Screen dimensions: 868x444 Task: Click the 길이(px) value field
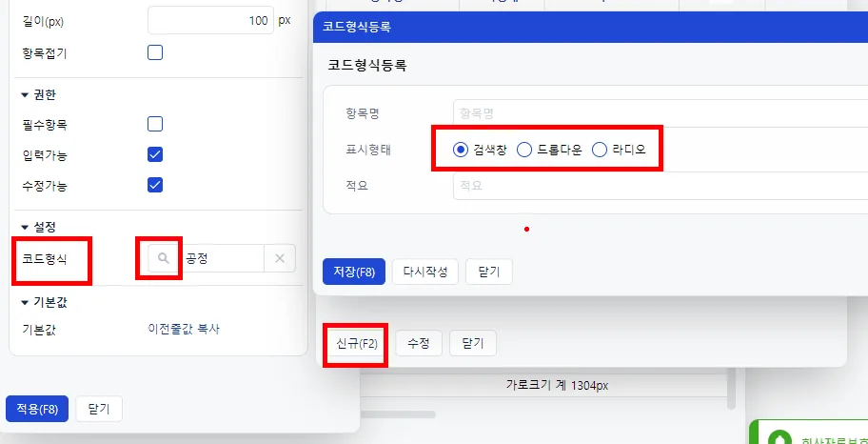point(210,21)
